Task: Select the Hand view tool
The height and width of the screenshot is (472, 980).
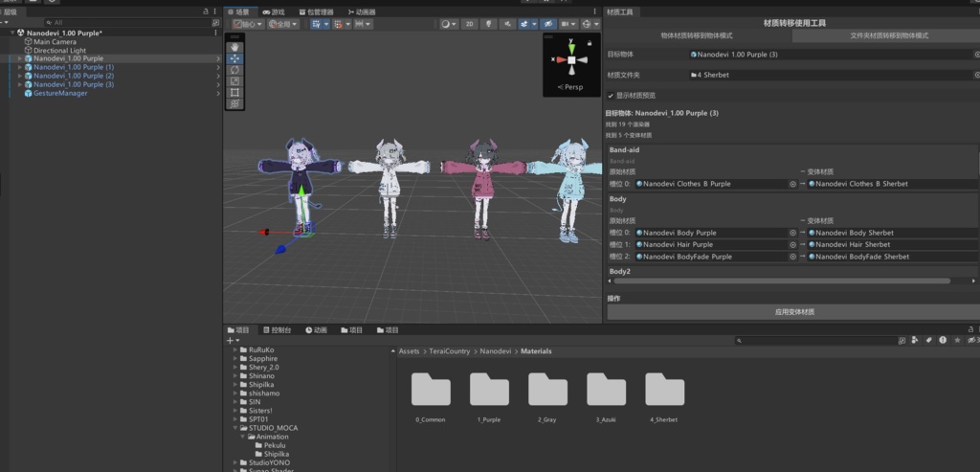Action: (x=234, y=47)
